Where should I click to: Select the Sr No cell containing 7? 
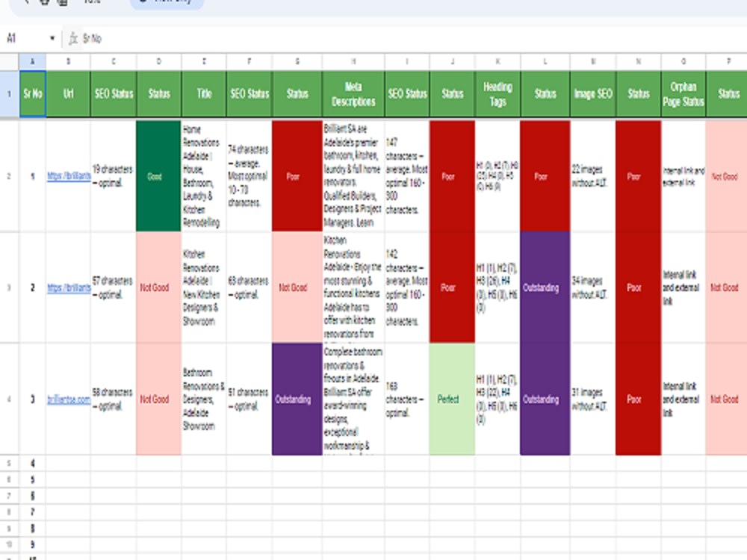[32, 512]
